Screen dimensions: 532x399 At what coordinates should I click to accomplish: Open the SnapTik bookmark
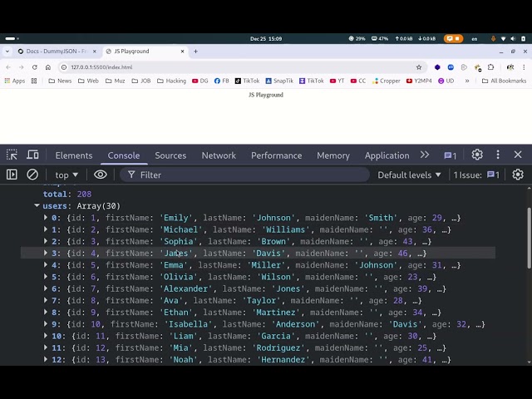tap(279, 81)
